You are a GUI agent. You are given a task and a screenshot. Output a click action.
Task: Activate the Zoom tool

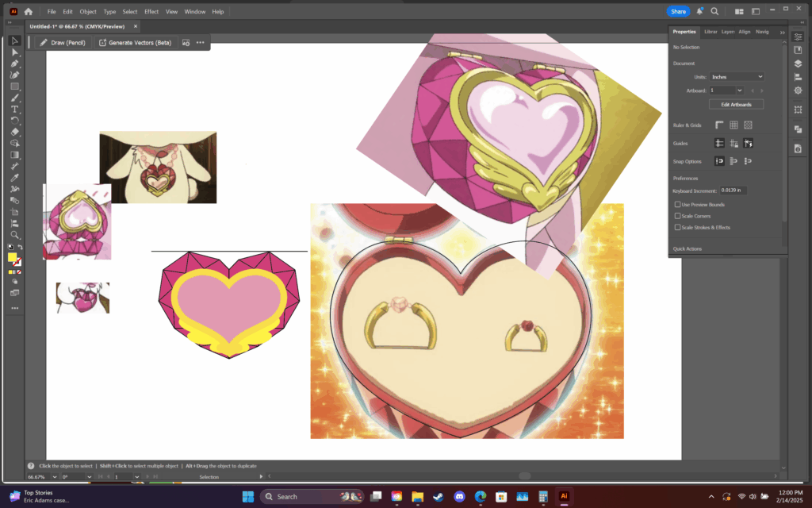point(14,235)
